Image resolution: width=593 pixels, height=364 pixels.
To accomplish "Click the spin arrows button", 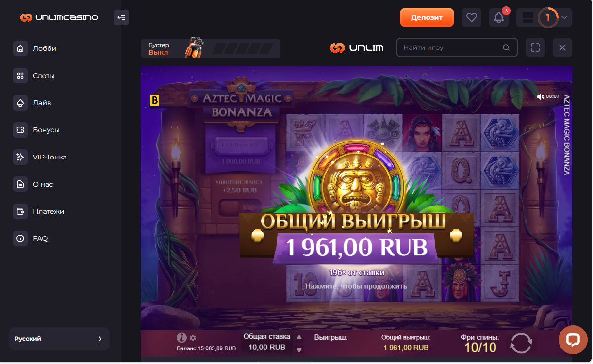I will pos(521,343).
